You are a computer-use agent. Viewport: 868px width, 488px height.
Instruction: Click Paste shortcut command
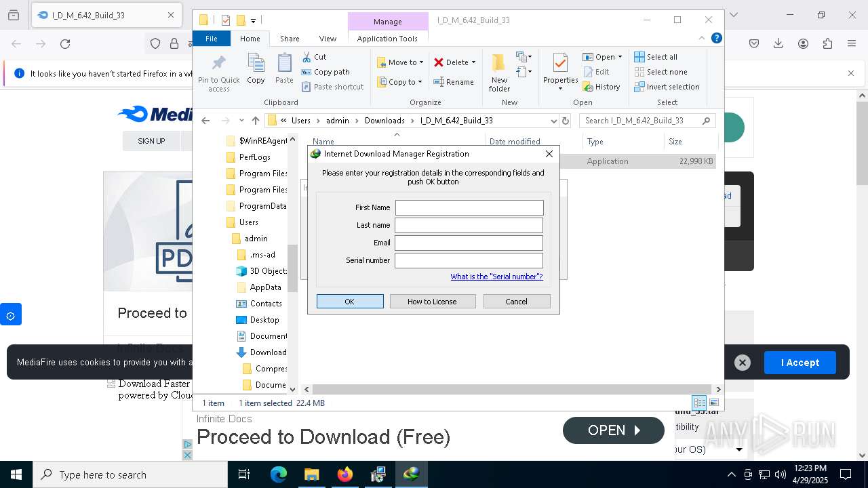click(332, 87)
